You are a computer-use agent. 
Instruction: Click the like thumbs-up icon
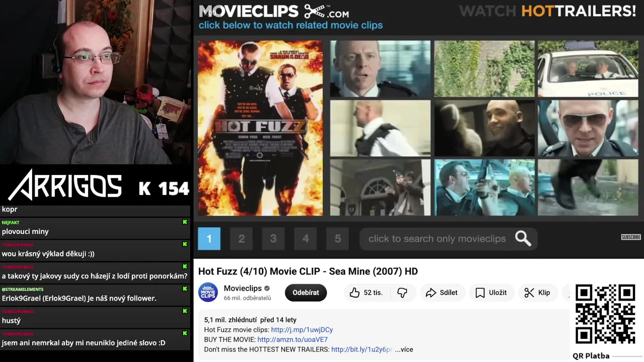[355, 293]
